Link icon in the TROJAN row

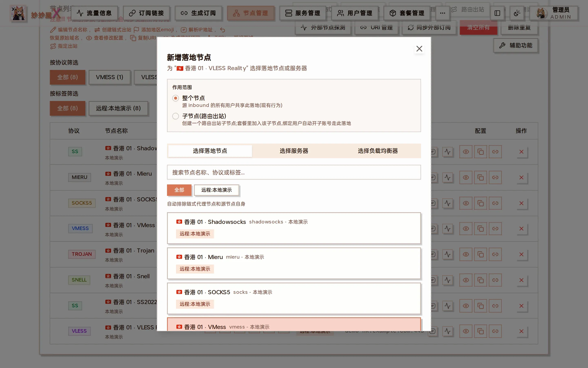495,254
